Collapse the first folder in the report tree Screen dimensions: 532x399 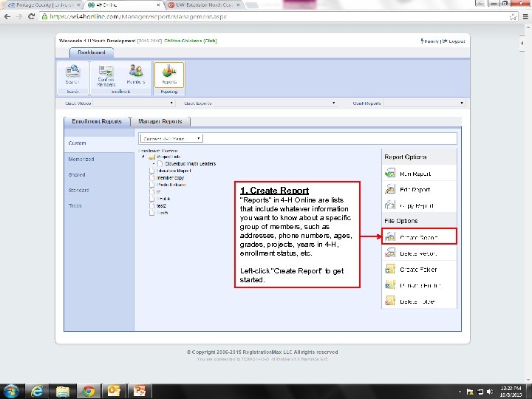point(143,157)
